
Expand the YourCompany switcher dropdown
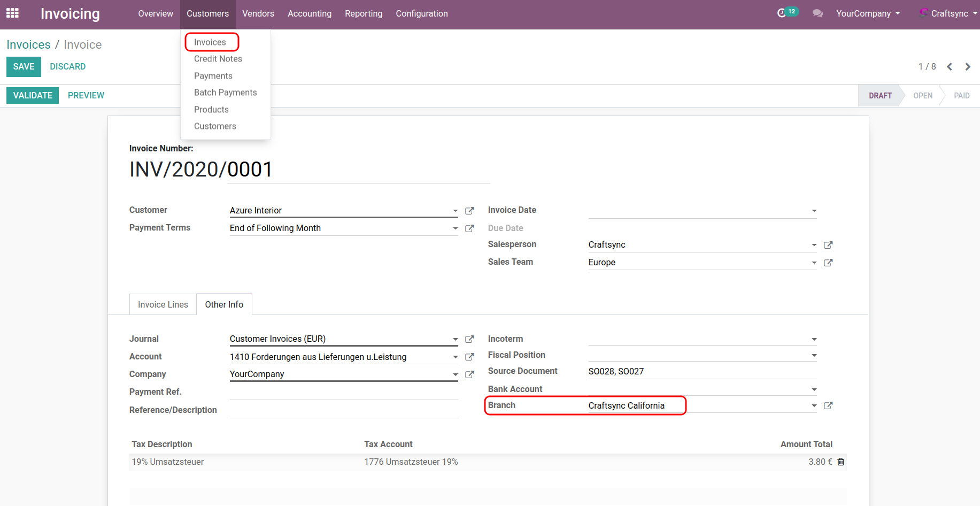(x=868, y=13)
